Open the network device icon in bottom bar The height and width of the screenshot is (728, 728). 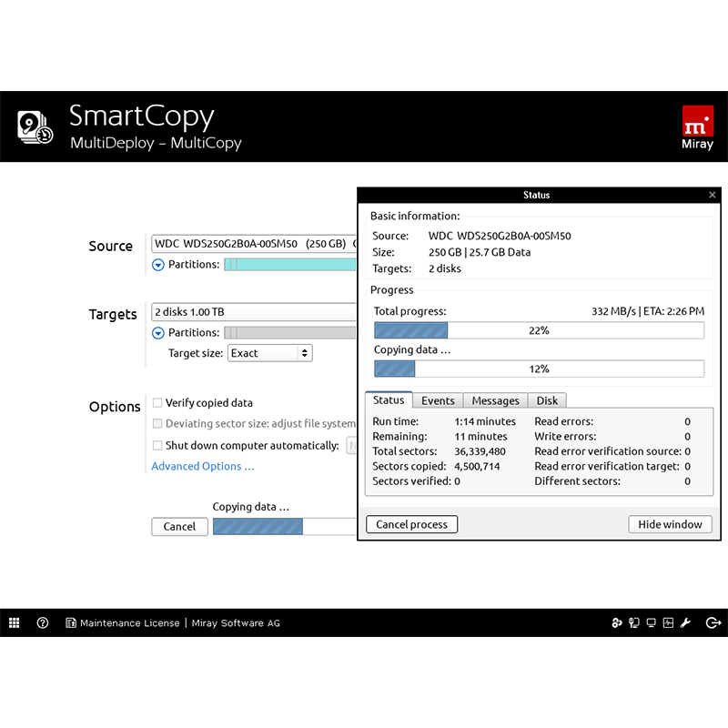click(x=633, y=622)
